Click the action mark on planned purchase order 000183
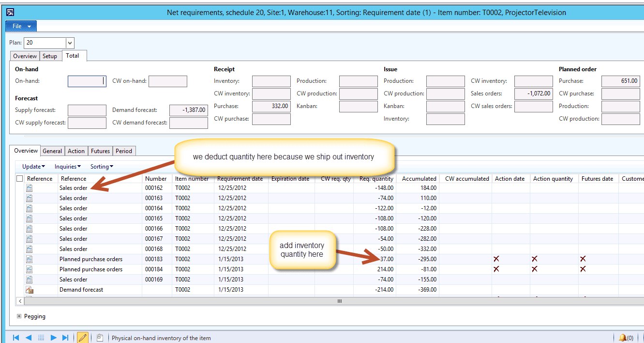Viewport: 644px width, 343px height. (x=496, y=259)
